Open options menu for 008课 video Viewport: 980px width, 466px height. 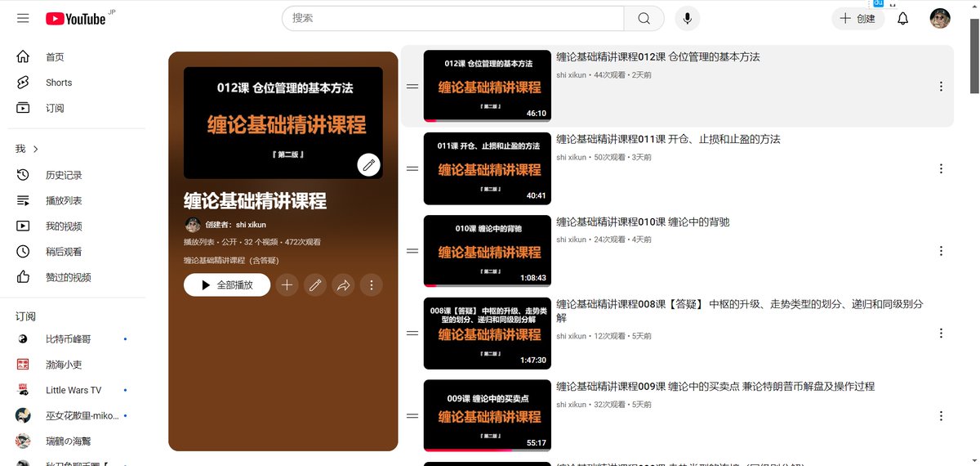[x=941, y=334]
